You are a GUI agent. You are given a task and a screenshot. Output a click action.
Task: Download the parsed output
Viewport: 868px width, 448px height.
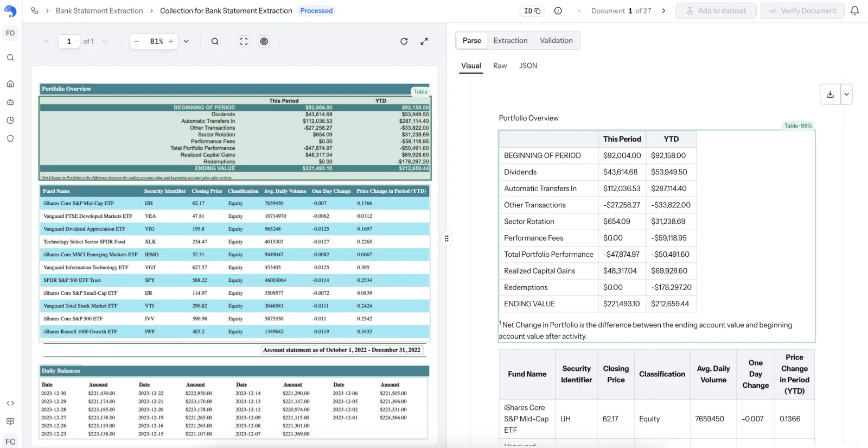[830, 94]
